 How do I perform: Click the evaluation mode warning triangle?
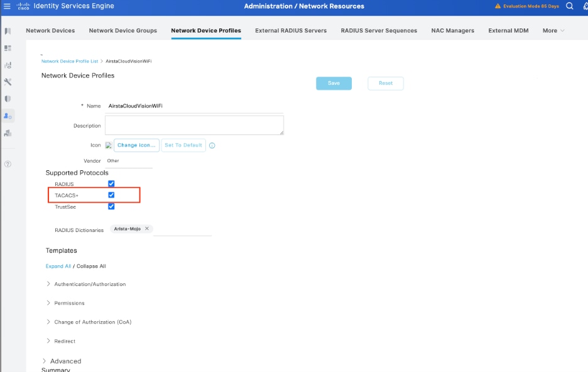[x=498, y=6]
